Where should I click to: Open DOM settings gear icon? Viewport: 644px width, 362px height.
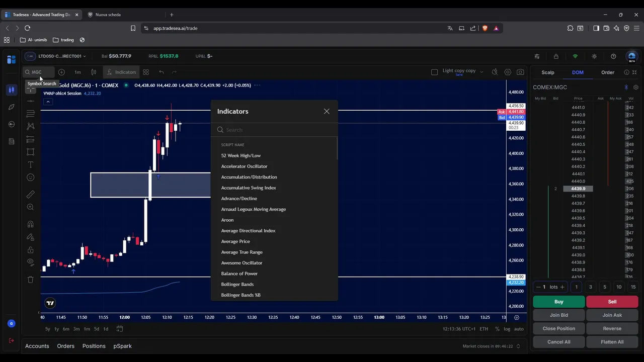pyautogui.click(x=636, y=87)
